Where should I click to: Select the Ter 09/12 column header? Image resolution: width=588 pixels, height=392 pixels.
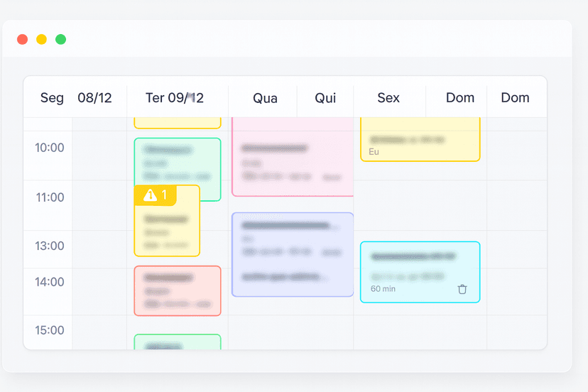(x=175, y=98)
